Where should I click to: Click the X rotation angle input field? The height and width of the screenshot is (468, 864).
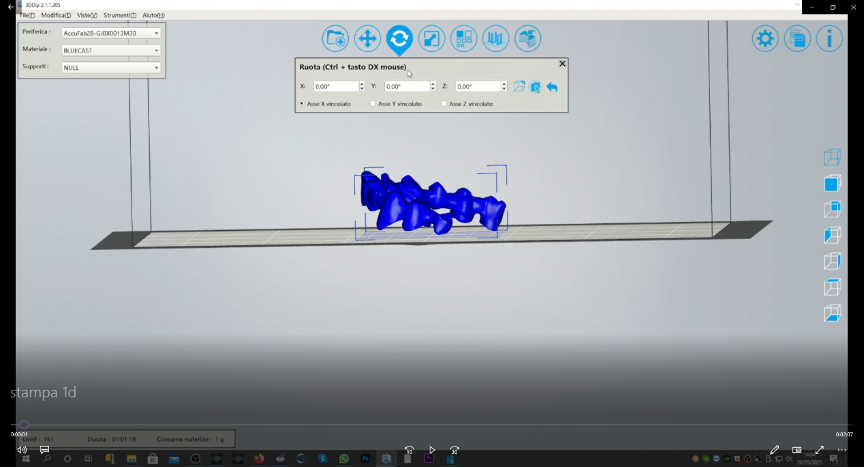tap(335, 87)
